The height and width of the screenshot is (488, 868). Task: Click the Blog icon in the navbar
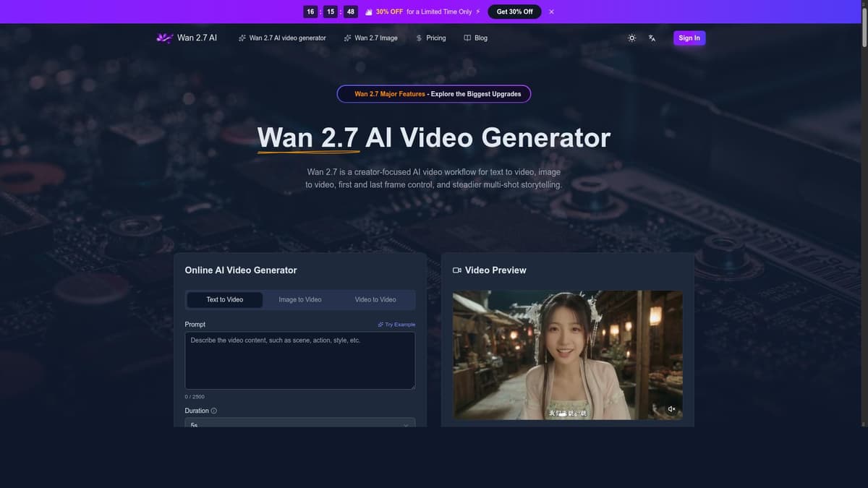pos(466,38)
